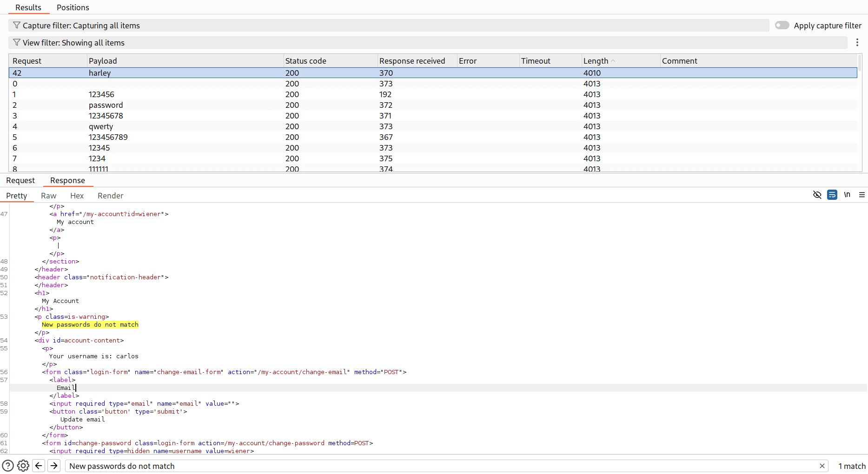The image size is (868, 474).
Task: Open the view filter three-dot menu
Action: pos(857,42)
